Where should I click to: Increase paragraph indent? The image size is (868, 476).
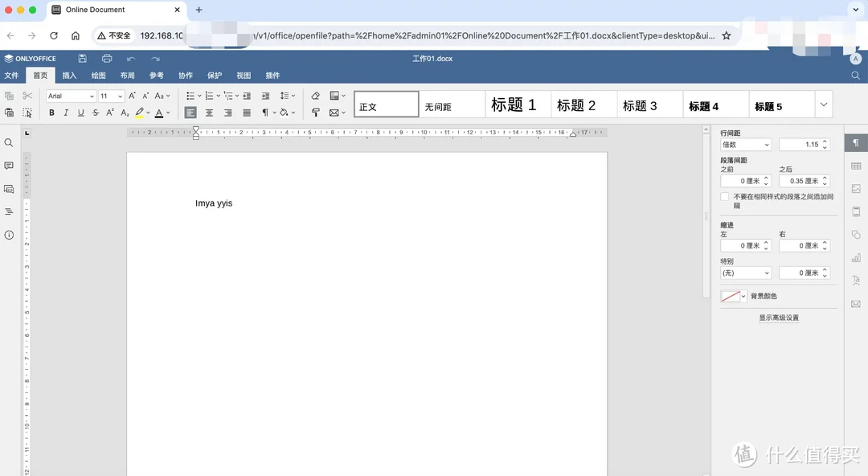pyautogui.click(x=266, y=96)
